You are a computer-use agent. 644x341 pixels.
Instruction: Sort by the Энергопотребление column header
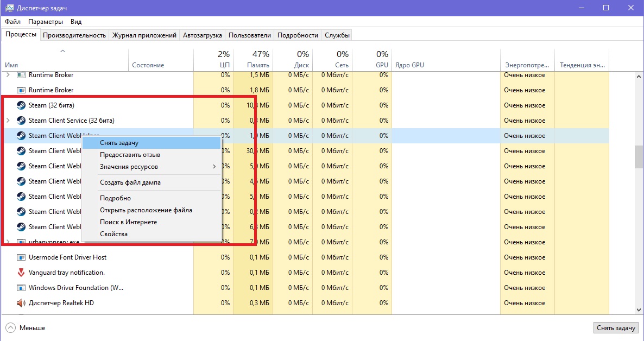(x=527, y=60)
